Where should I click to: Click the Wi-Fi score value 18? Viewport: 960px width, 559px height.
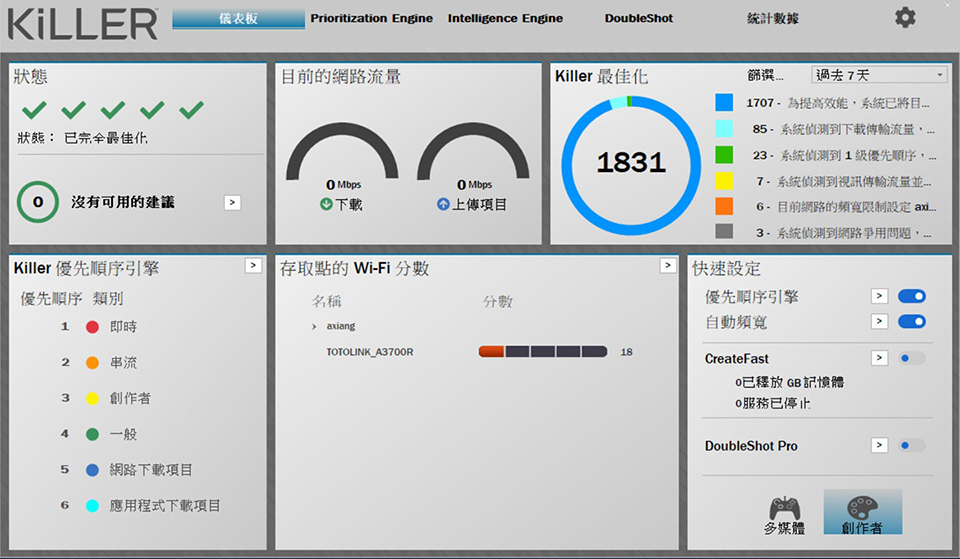626,352
